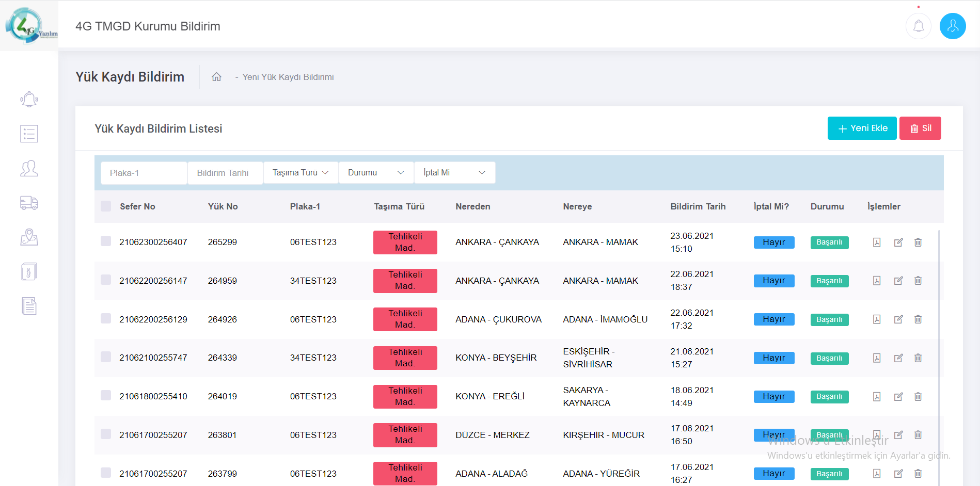
Task: Go to home via breadcrumb house icon
Action: click(x=216, y=77)
